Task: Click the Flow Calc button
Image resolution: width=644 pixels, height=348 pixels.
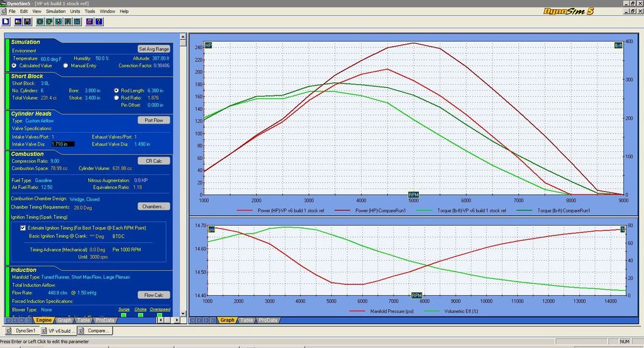Action: point(153,295)
